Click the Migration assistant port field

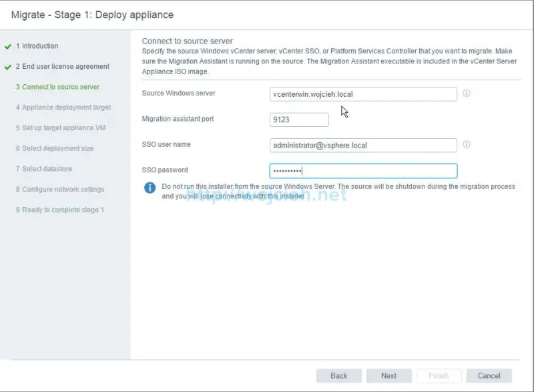pyautogui.click(x=299, y=119)
